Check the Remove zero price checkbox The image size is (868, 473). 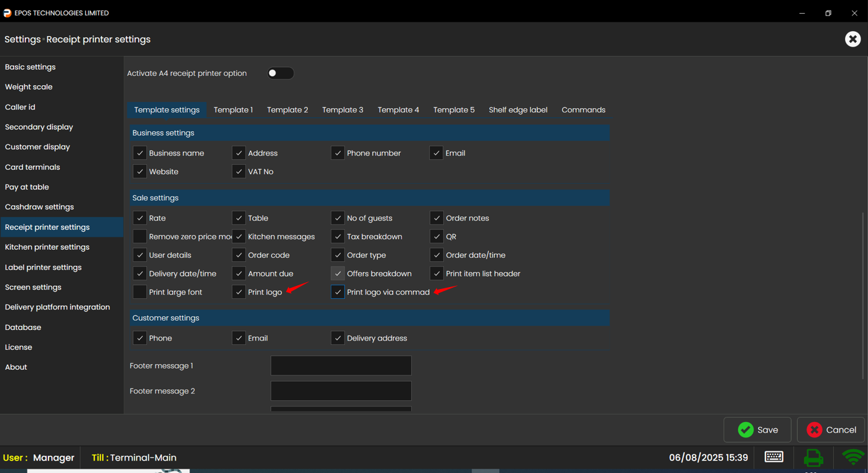pyautogui.click(x=140, y=237)
